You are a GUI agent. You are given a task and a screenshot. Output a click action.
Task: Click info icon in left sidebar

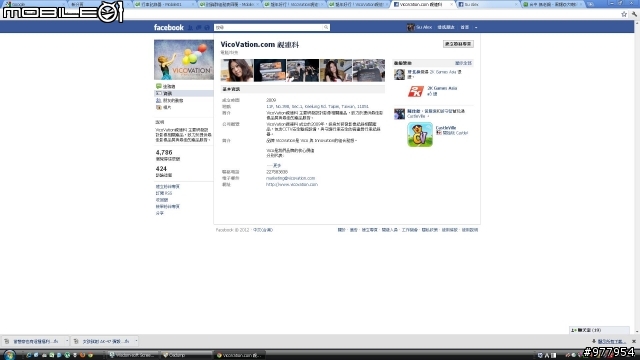pyautogui.click(x=158, y=93)
